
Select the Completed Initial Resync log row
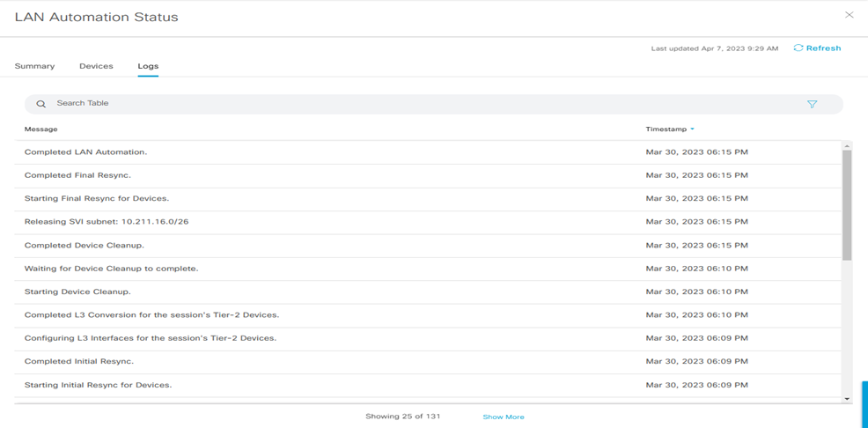pyautogui.click(x=79, y=361)
